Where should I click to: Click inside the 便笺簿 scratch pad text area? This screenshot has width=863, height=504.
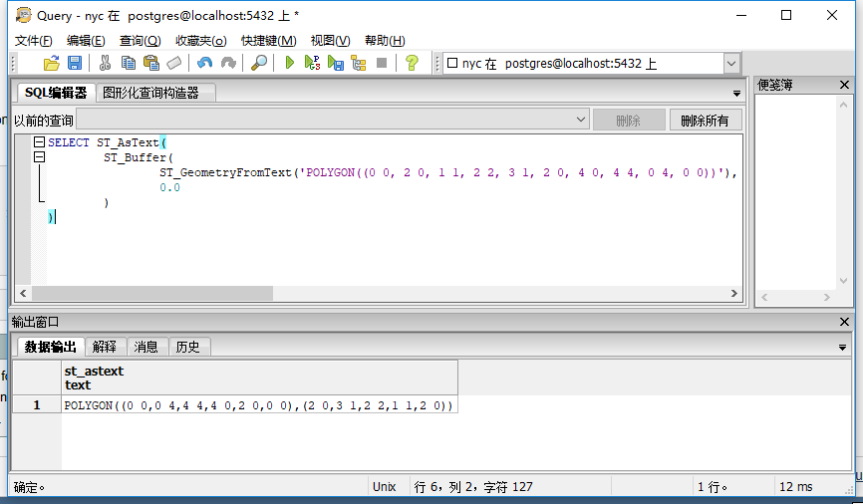point(796,192)
